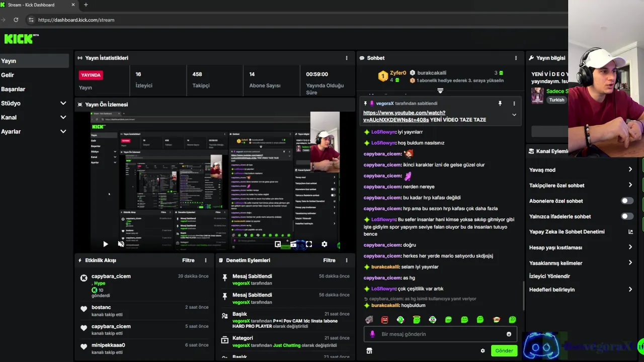Click Filtre in Etkinlik Akışı panel
Screen dimensions: 644x362
pos(188,260)
